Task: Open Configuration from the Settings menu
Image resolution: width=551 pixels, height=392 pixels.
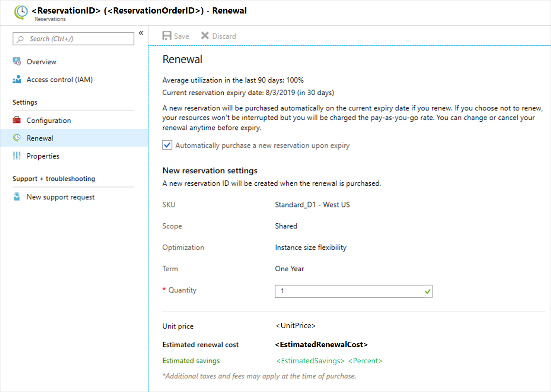Action: point(49,120)
